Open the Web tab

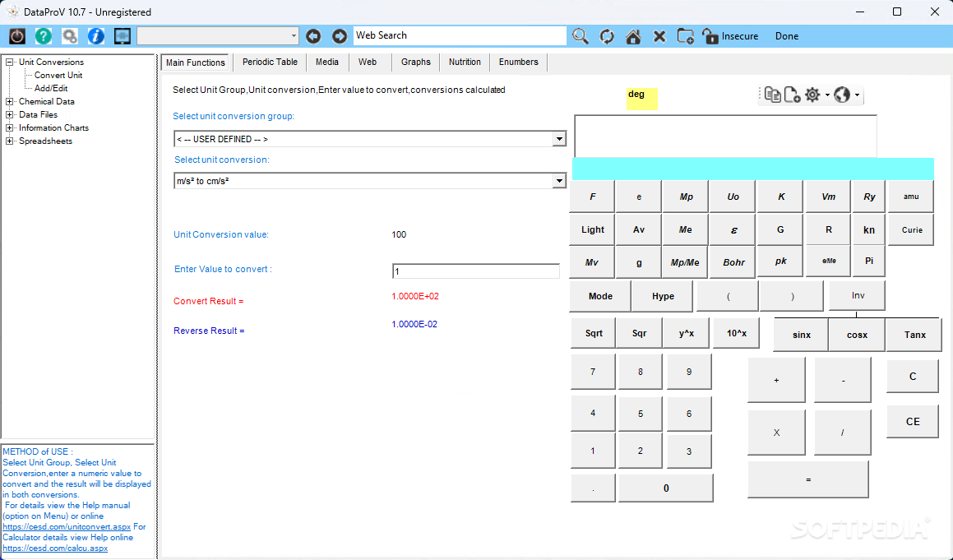367,62
